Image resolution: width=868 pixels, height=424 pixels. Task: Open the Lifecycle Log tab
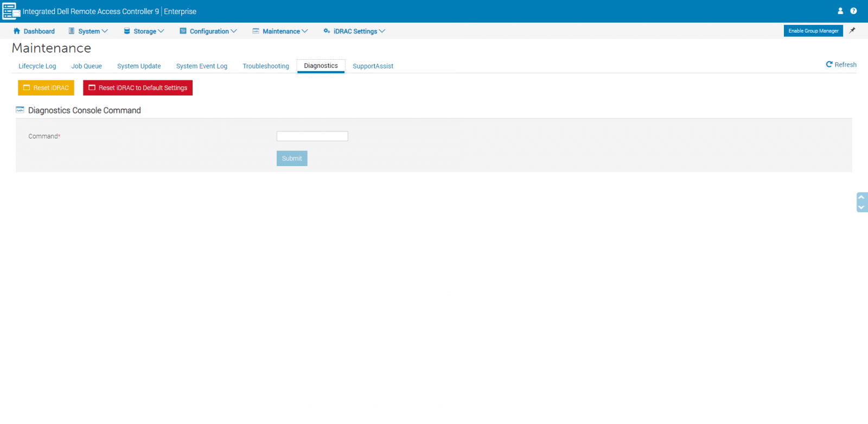[x=37, y=66]
